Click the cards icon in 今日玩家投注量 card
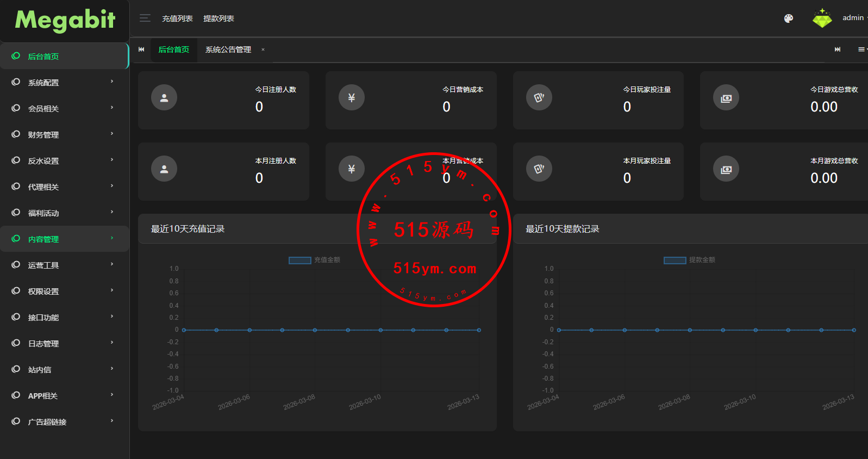The width and height of the screenshot is (868, 459). pyautogui.click(x=539, y=98)
